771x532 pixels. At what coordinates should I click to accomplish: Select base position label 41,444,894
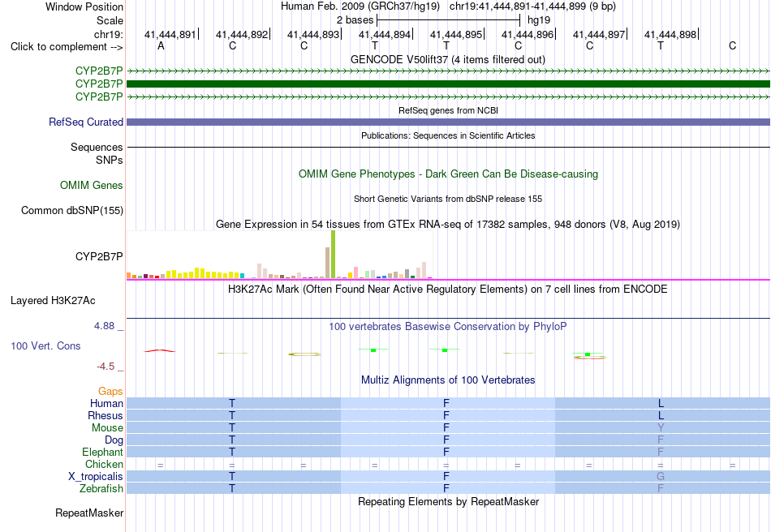(385, 34)
